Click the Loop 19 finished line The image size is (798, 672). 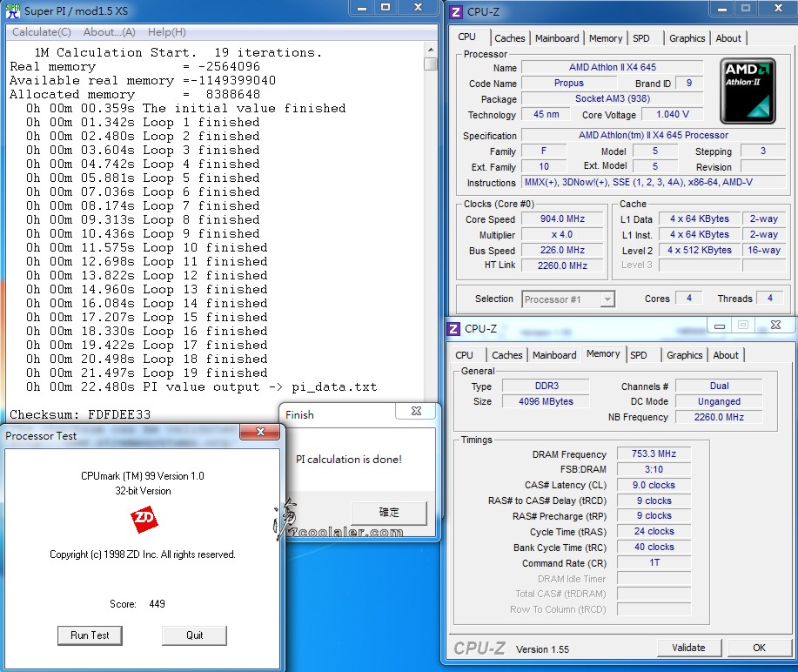[147, 373]
